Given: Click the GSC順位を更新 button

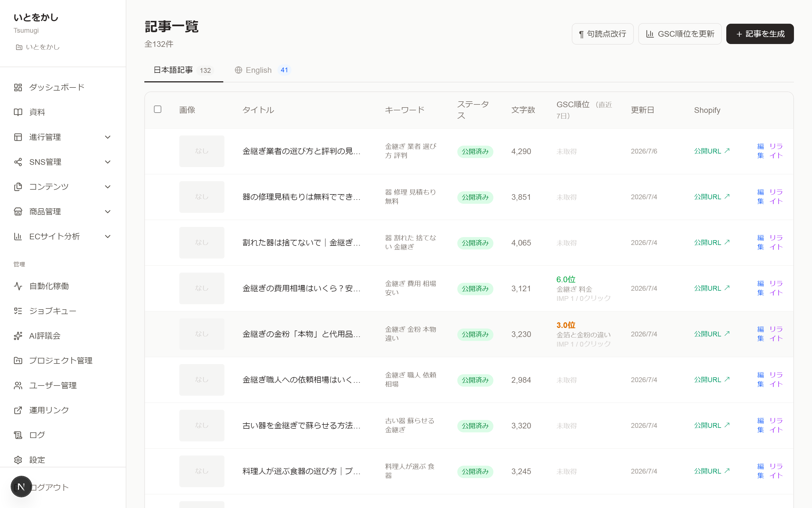Looking at the screenshot, I should click(680, 34).
